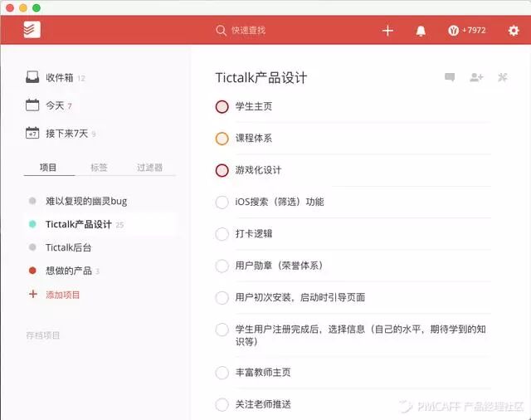Click the inbox tray icon

tap(32, 77)
